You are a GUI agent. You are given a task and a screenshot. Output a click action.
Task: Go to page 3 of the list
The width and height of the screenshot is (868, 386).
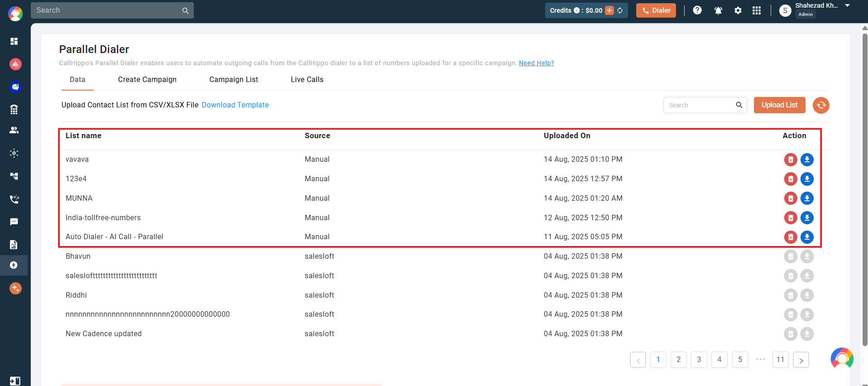tap(699, 360)
